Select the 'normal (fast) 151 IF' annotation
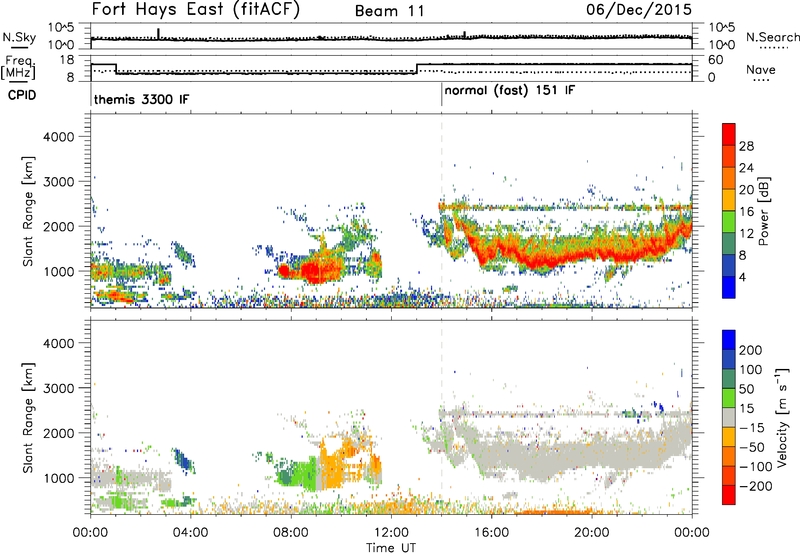Viewport: 800px width, 554px height. click(x=509, y=91)
